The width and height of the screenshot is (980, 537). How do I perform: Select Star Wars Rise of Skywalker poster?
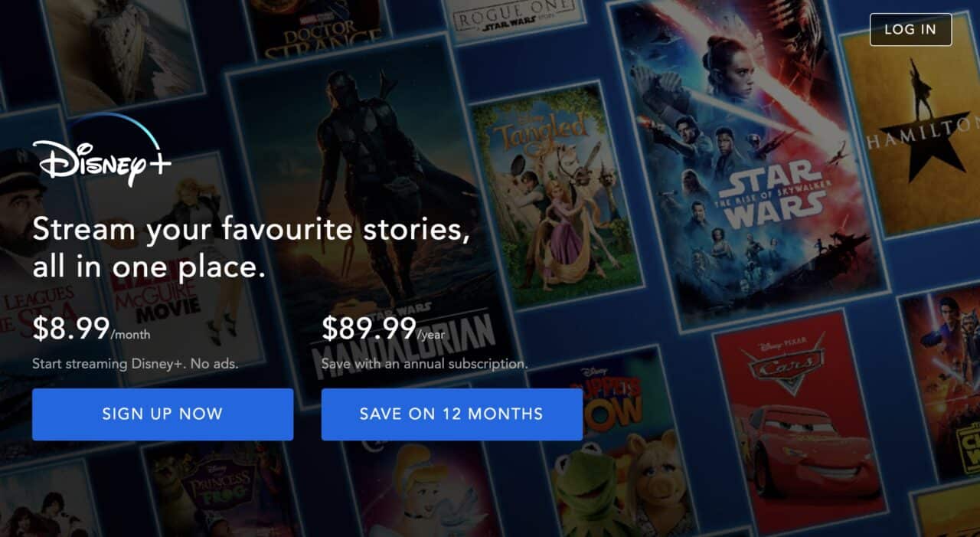click(x=746, y=161)
